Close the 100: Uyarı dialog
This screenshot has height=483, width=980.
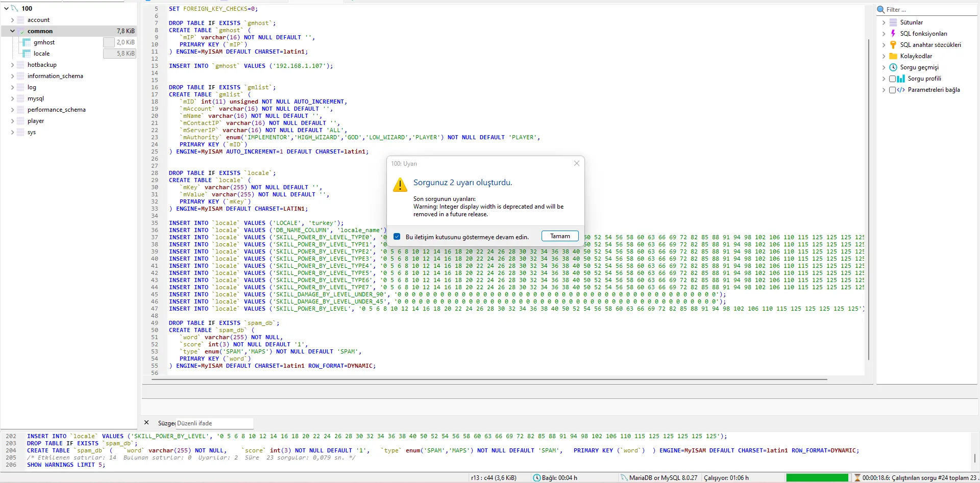tap(576, 163)
